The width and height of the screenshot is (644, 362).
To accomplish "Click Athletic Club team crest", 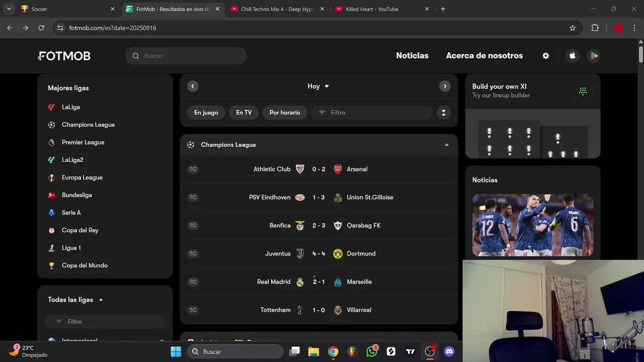I will 300,169.
